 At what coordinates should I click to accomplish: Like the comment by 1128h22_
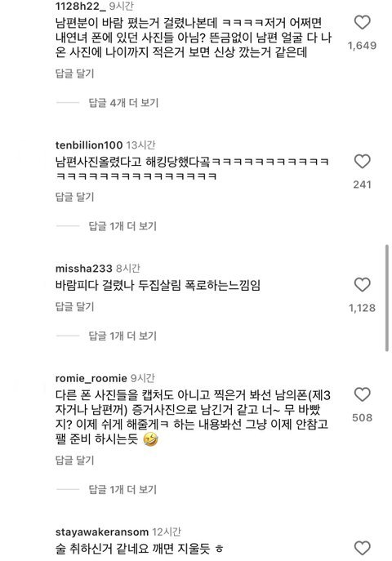click(x=362, y=23)
